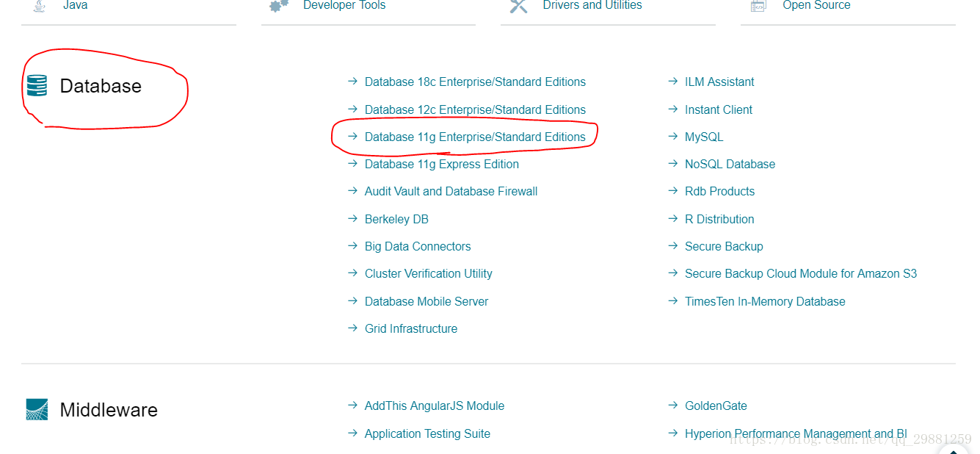Viewport: 980px width, 454px height.
Task: Click the arrow beside Instant Client
Action: pos(673,109)
